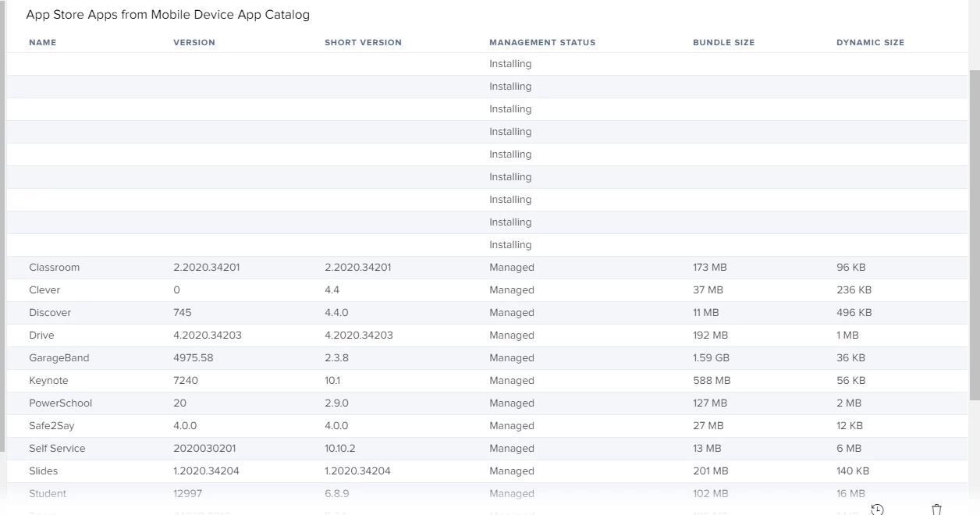
Task: Click GarageBand's short version 2.3.8
Action: (336, 358)
